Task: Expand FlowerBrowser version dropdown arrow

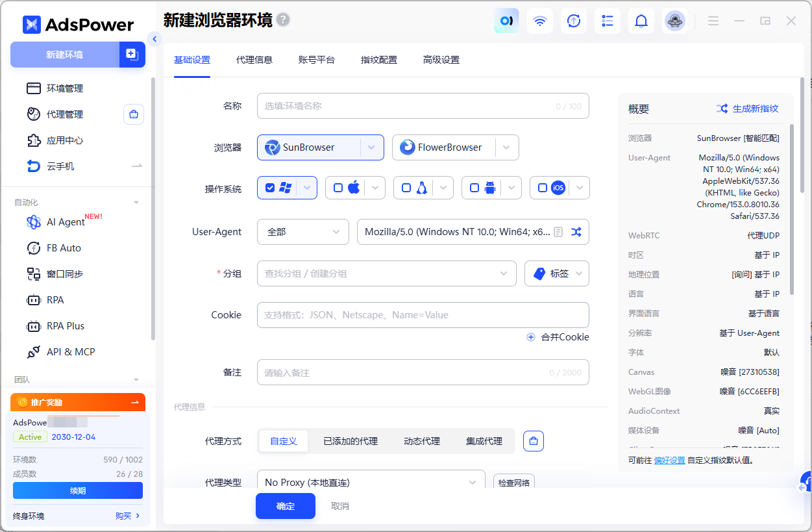Action: (507, 147)
